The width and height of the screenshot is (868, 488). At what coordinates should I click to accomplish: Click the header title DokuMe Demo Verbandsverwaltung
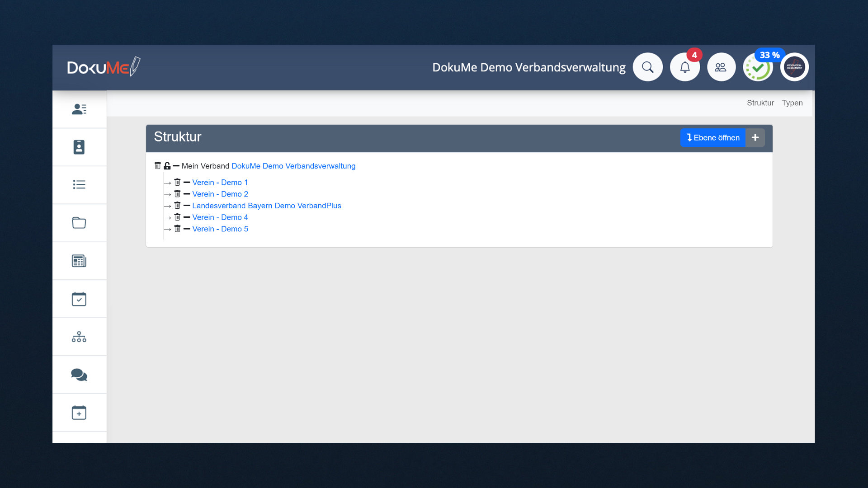coord(529,67)
